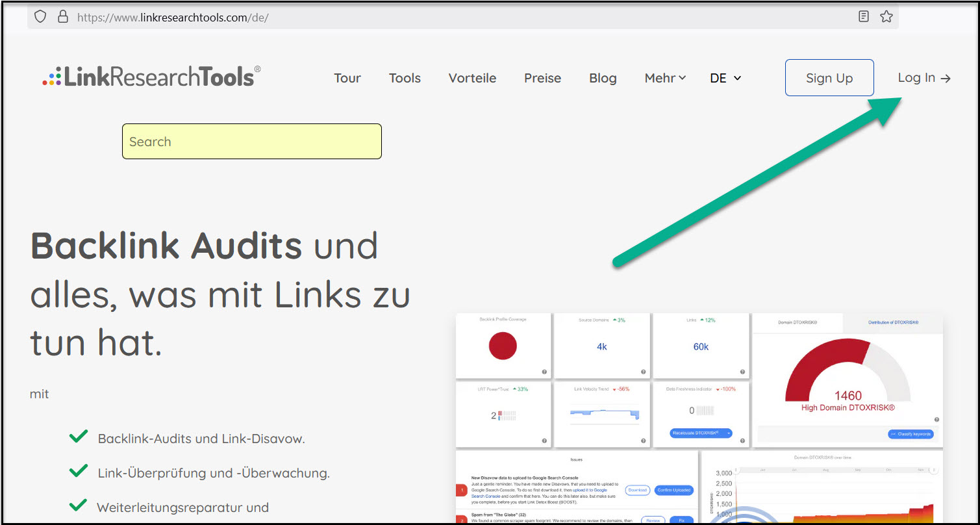Expand the Mehr dropdown menu
This screenshot has width=980, height=525.
(665, 78)
